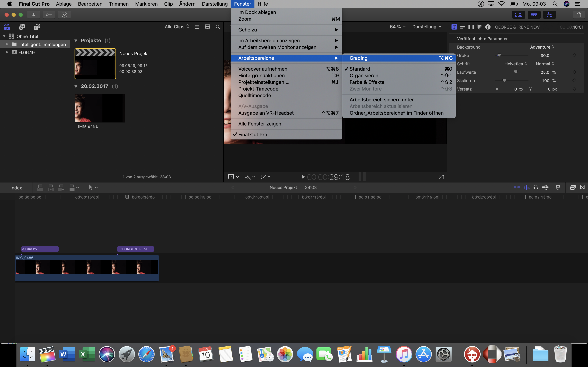This screenshot has width=588, height=367.
Task: Open the Video inspector filmstrip icon
Action: tap(471, 27)
